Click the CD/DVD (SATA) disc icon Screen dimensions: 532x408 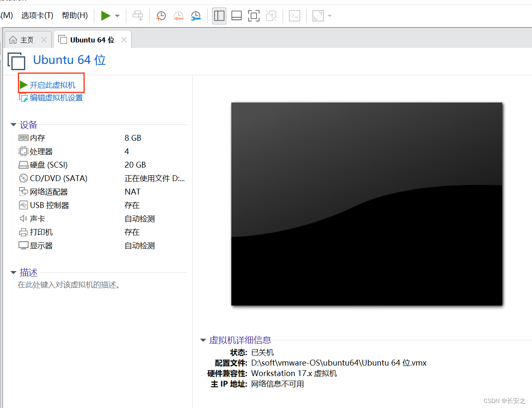point(24,178)
